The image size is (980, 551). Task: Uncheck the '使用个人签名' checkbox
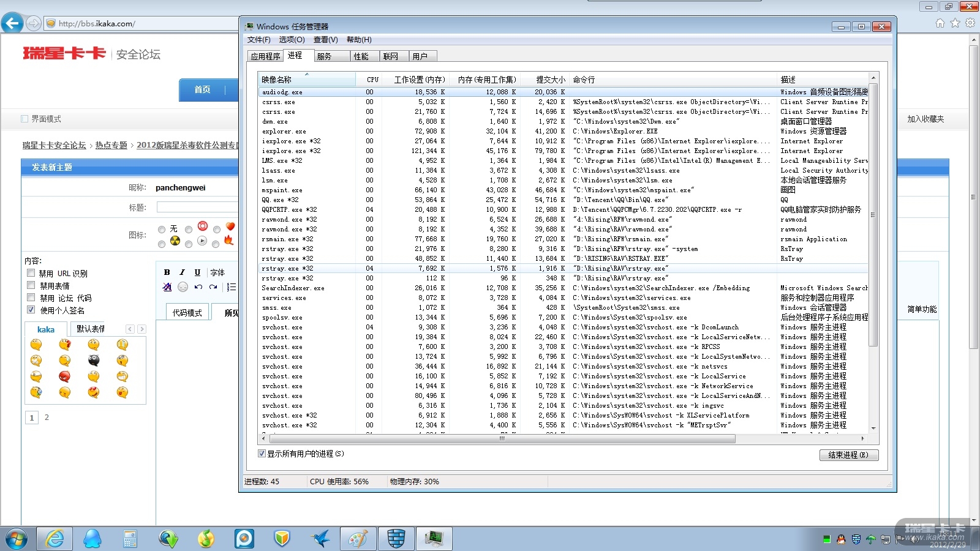pyautogui.click(x=31, y=310)
